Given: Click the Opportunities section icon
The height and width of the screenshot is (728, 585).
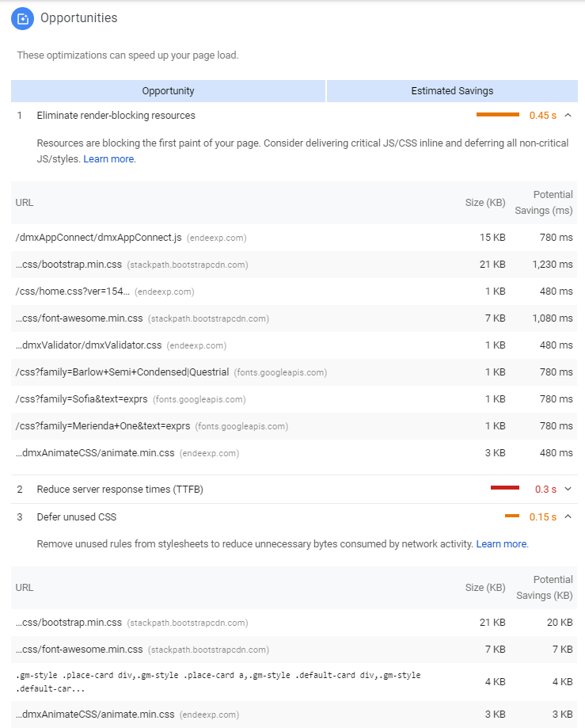Looking at the screenshot, I should click(22, 18).
